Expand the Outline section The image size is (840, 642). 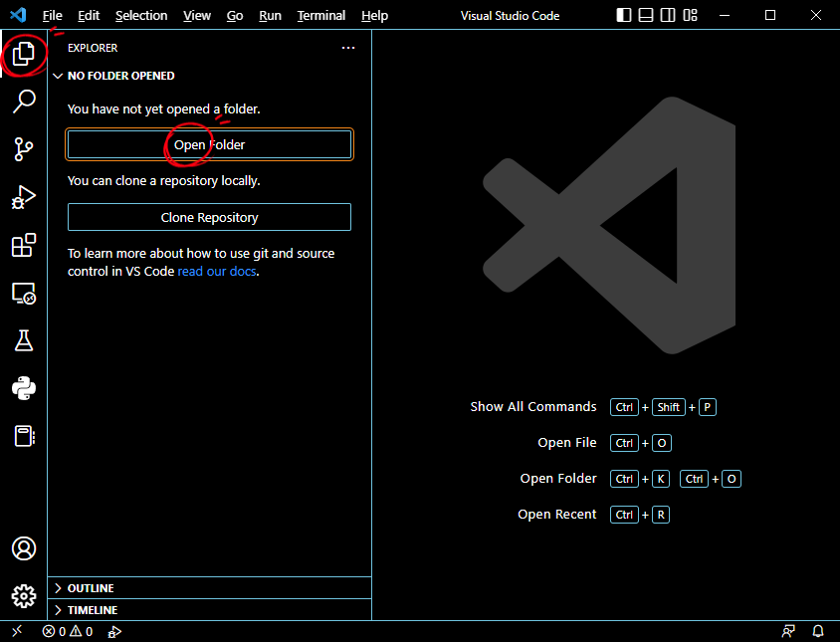click(x=209, y=588)
